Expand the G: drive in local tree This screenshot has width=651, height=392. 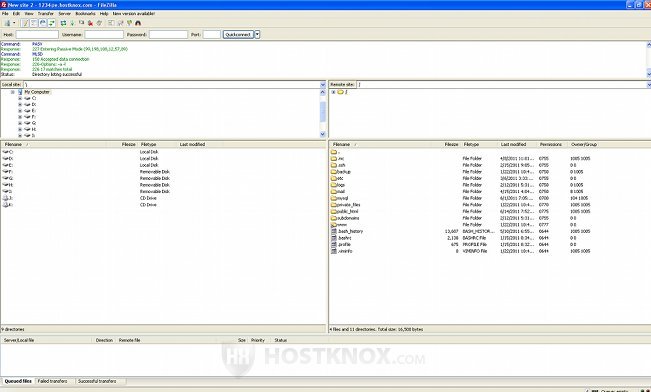click(x=20, y=123)
